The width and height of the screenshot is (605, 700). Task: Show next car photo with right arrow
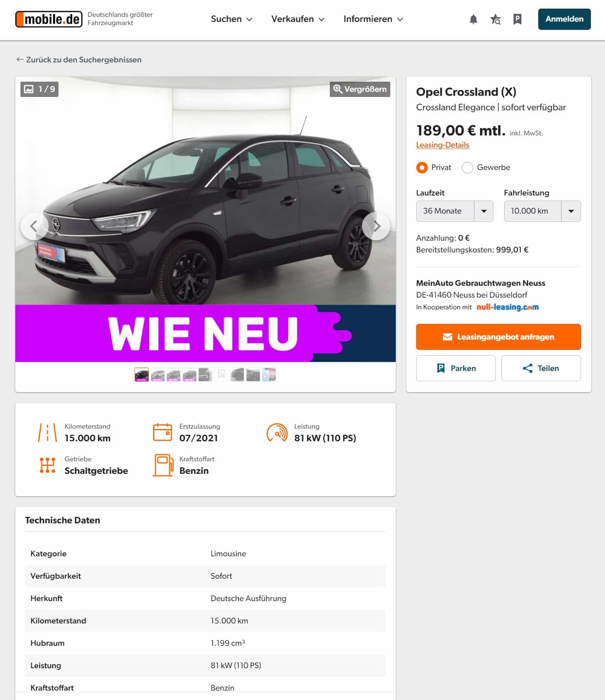coord(377,226)
